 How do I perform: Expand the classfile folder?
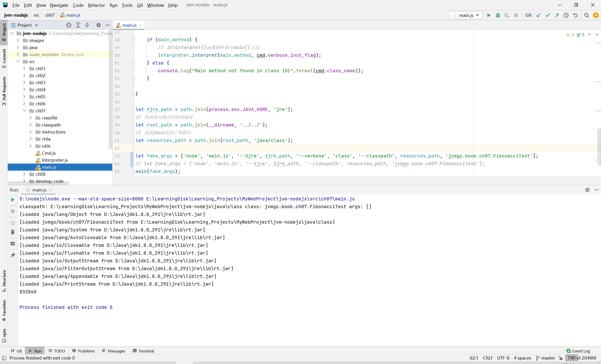click(31, 118)
